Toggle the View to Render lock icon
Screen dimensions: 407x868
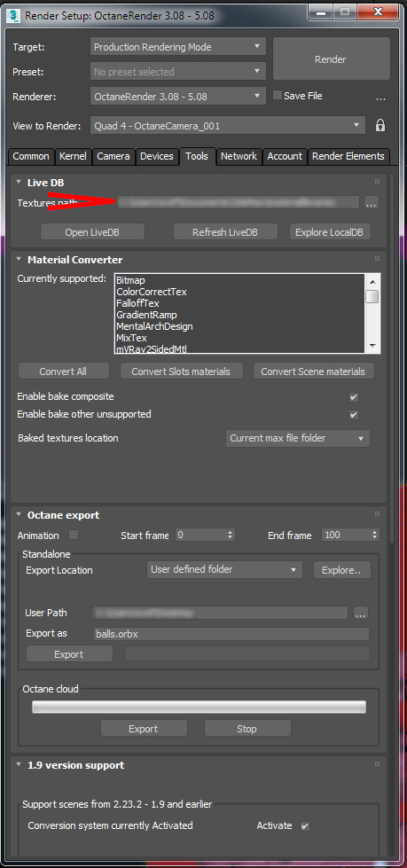pos(380,125)
